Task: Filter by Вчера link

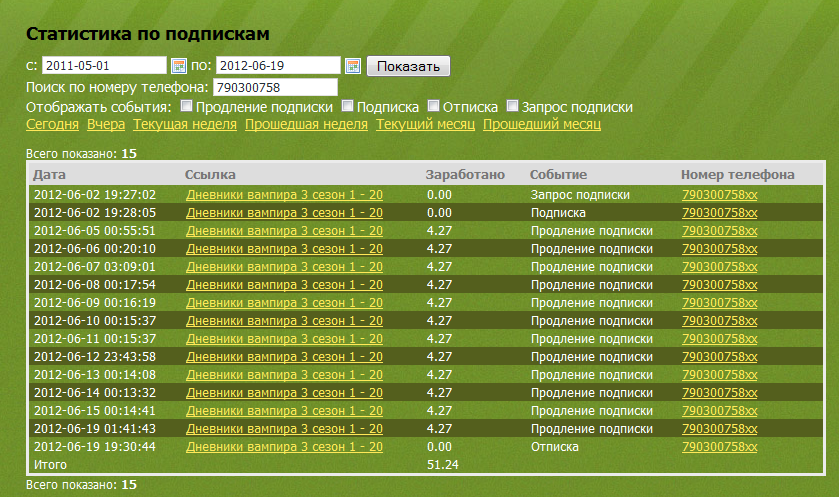Action: pos(106,124)
